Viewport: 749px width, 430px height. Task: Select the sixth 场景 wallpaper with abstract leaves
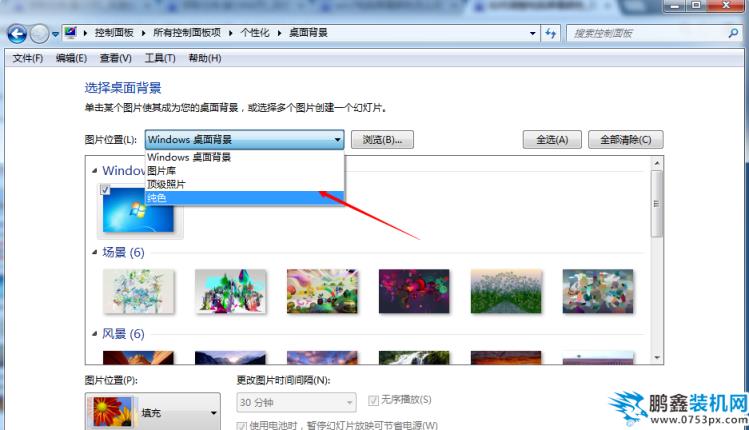point(598,291)
